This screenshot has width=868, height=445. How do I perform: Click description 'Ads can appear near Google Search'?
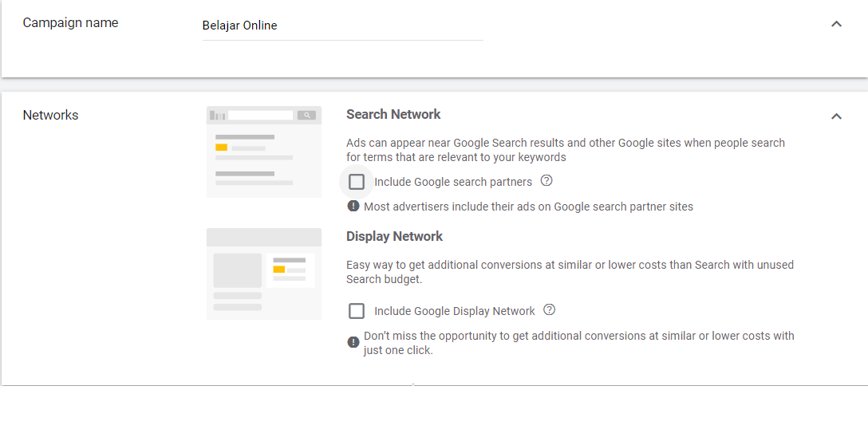click(x=566, y=150)
